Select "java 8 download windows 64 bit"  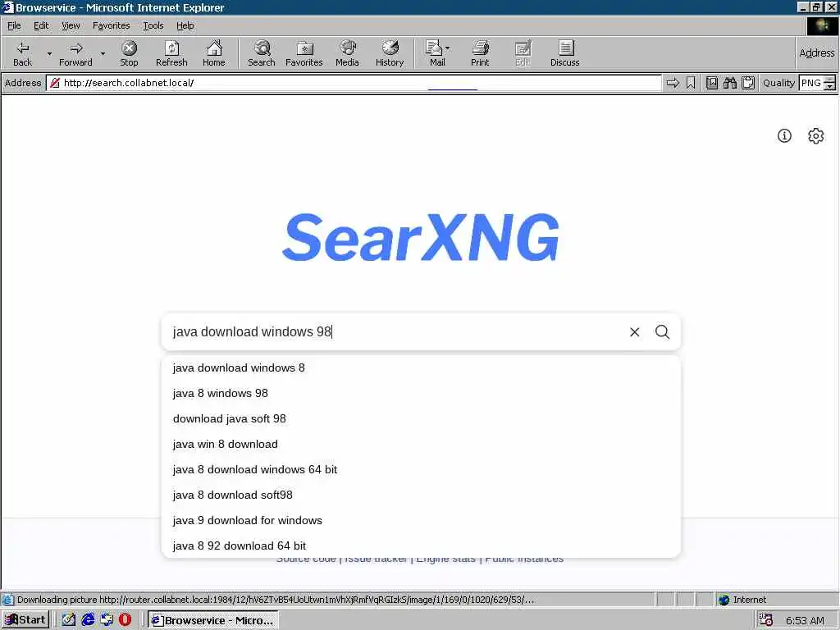421,470
